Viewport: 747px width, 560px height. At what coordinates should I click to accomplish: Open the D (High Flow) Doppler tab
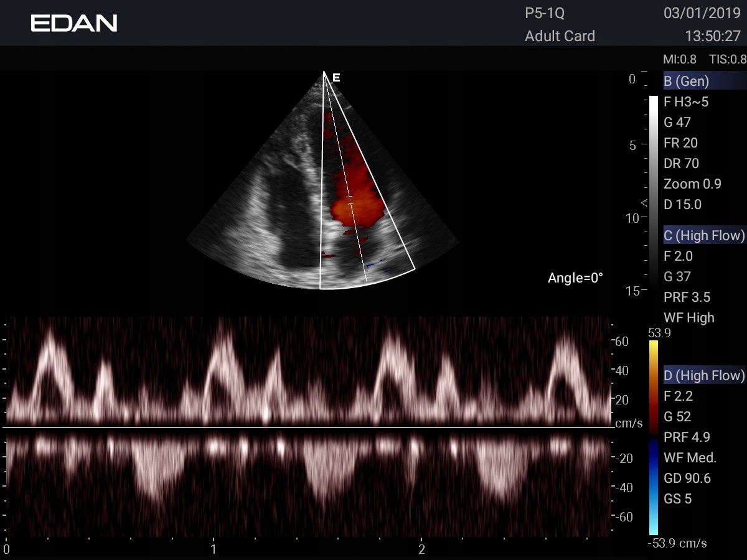coord(705,375)
